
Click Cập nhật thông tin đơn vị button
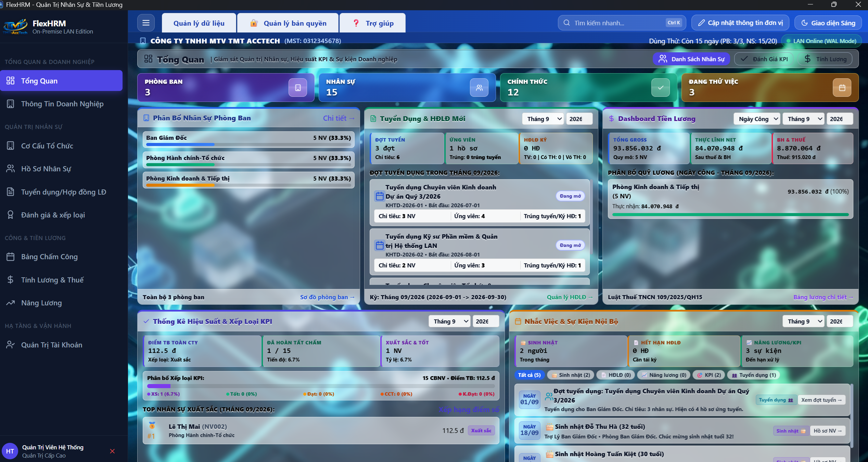pyautogui.click(x=740, y=23)
